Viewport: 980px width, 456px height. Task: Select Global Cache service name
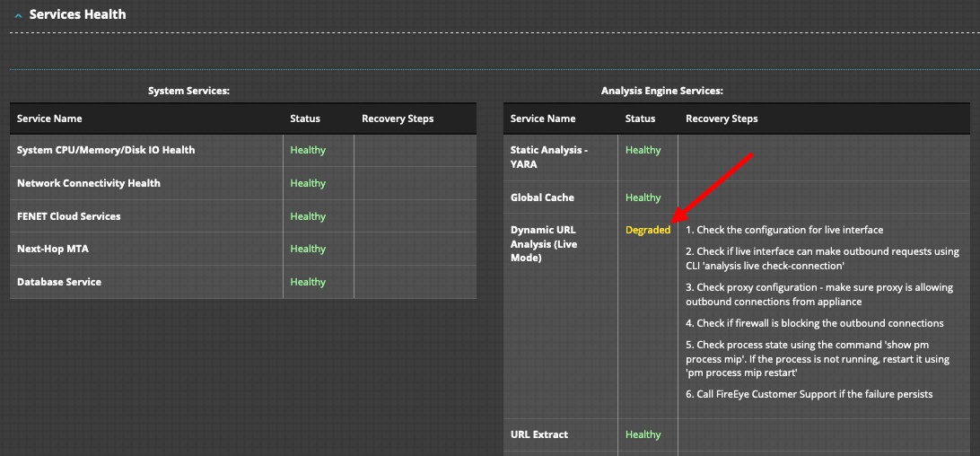542,197
